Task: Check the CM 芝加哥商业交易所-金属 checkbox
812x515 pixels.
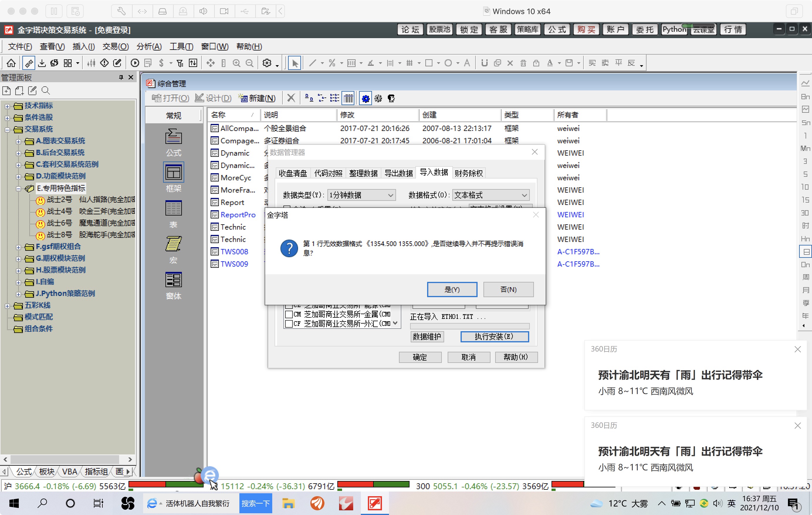Action: coord(289,314)
